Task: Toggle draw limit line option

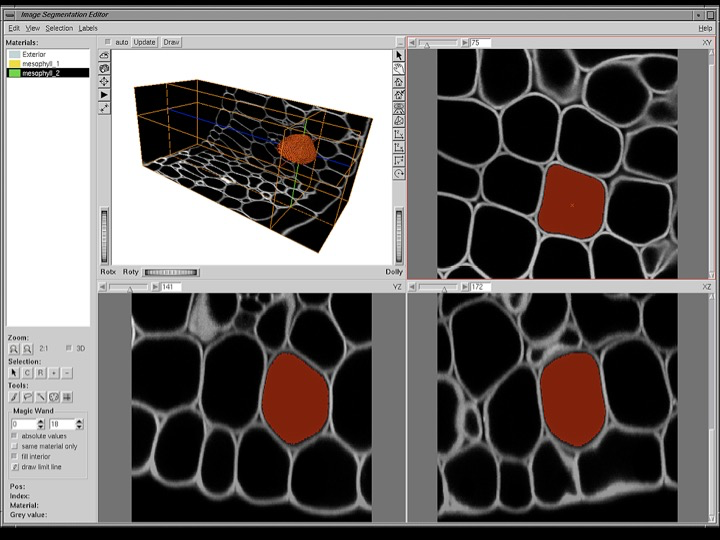Action: [x=15, y=467]
